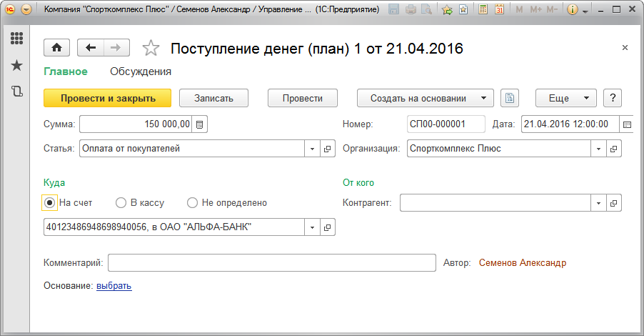644x336 pixels.
Task: Open main menu orange dropdown in title bar
Action: [x=26, y=9]
